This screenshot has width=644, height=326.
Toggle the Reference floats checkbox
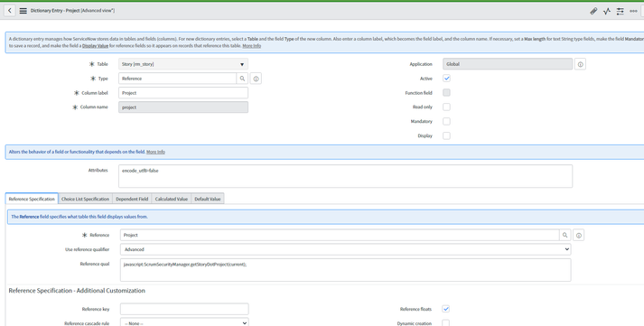445,309
